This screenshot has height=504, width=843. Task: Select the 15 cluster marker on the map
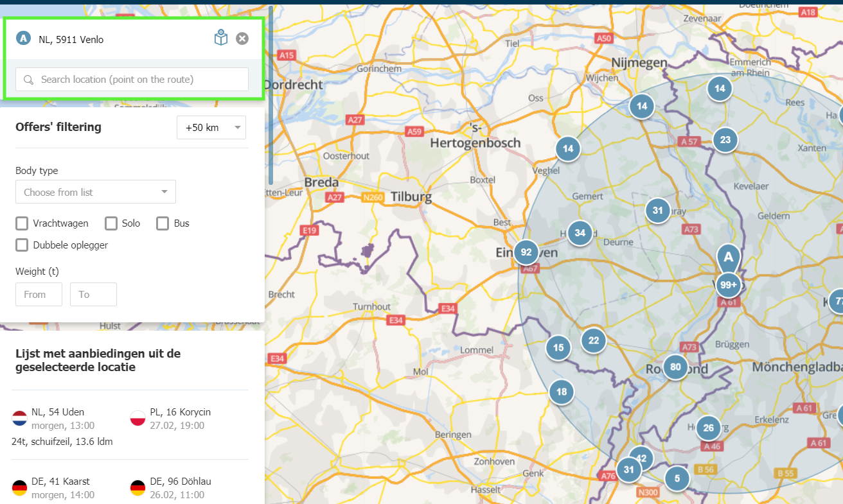tap(558, 348)
